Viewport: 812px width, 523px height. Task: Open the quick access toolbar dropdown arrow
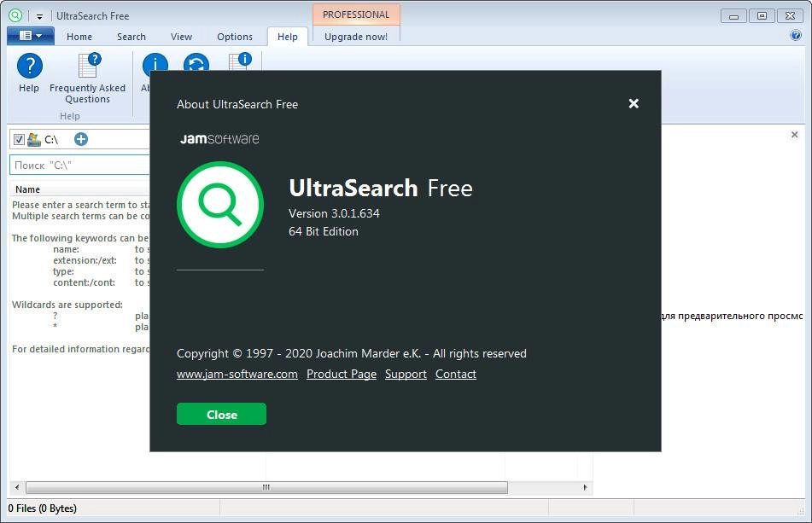39,16
